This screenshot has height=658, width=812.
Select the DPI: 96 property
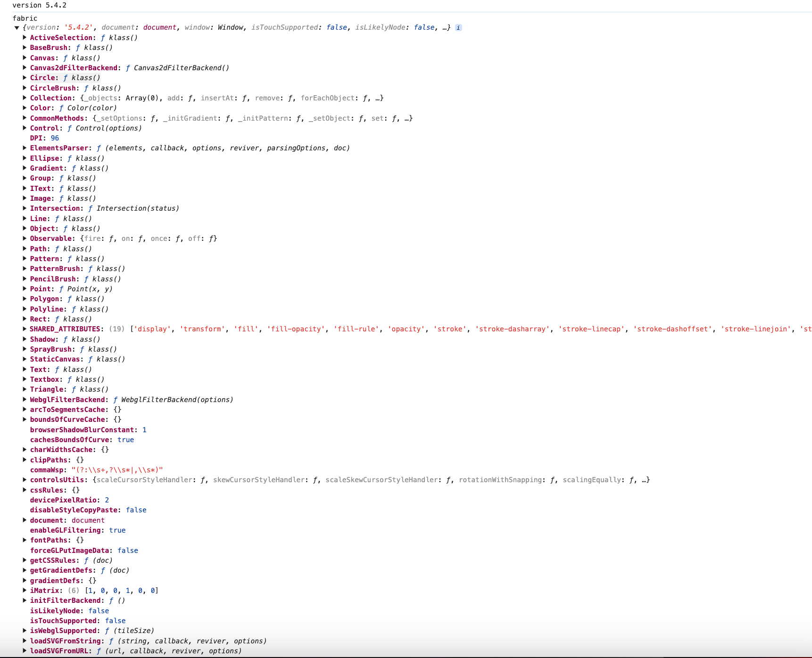(44, 138)
